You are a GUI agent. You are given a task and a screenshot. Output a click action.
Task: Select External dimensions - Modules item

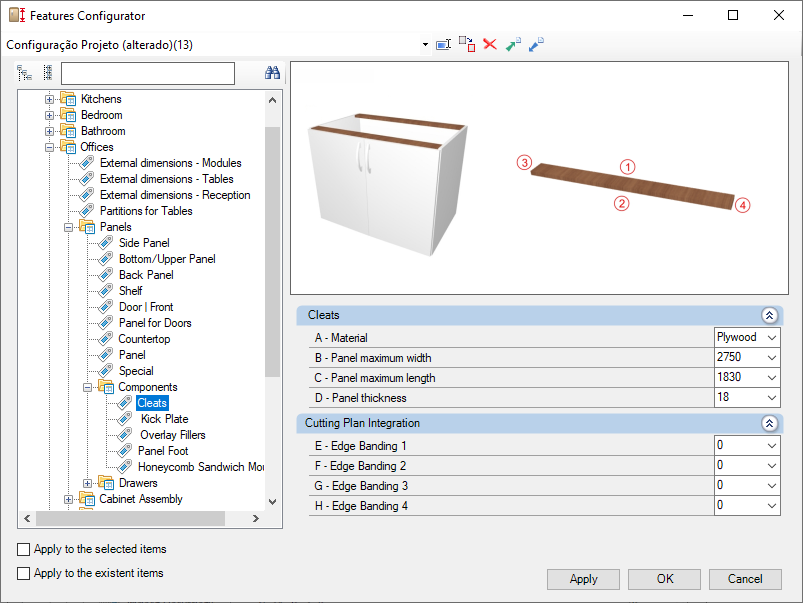170,163
